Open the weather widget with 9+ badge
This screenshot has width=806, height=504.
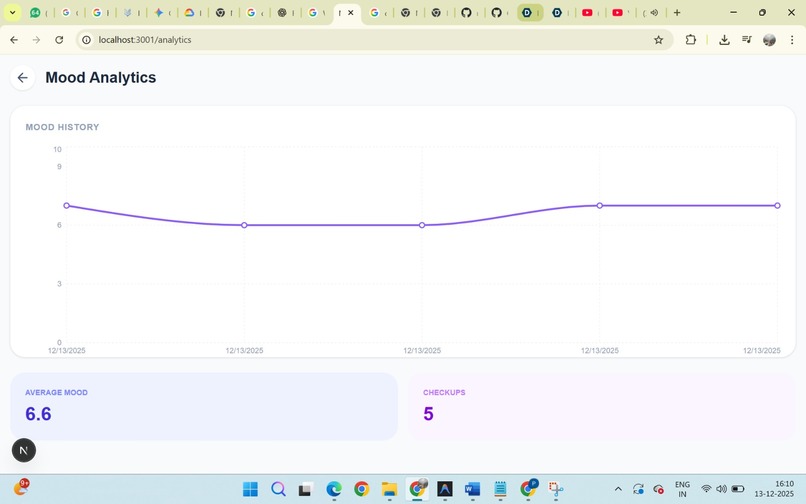coord(21,487)
